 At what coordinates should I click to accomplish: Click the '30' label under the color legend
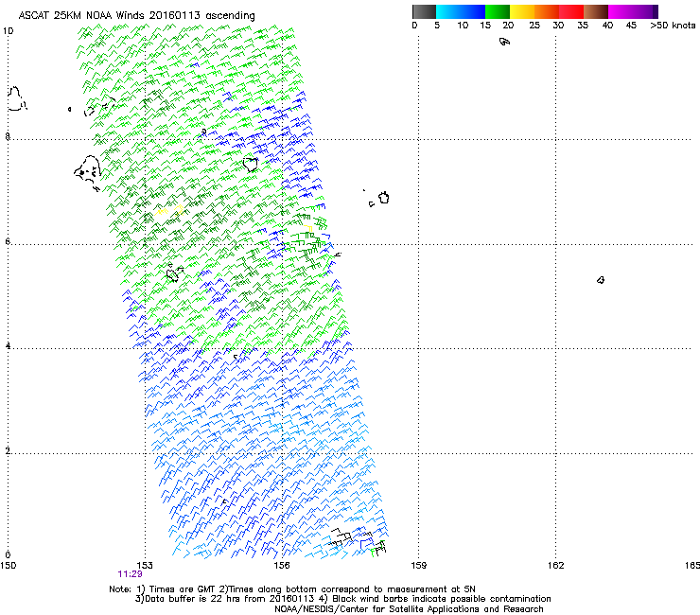pos(558,26)
